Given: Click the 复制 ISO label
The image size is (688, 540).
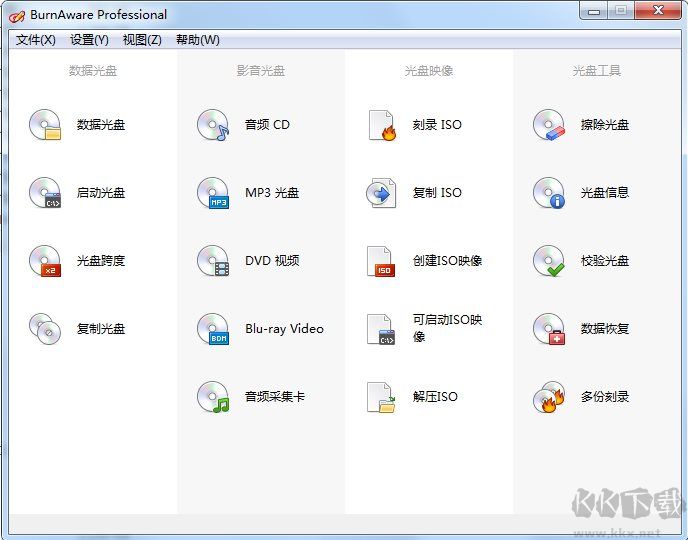Looking at the screenshot, I should pyautogui.click(x=437, y=193).
